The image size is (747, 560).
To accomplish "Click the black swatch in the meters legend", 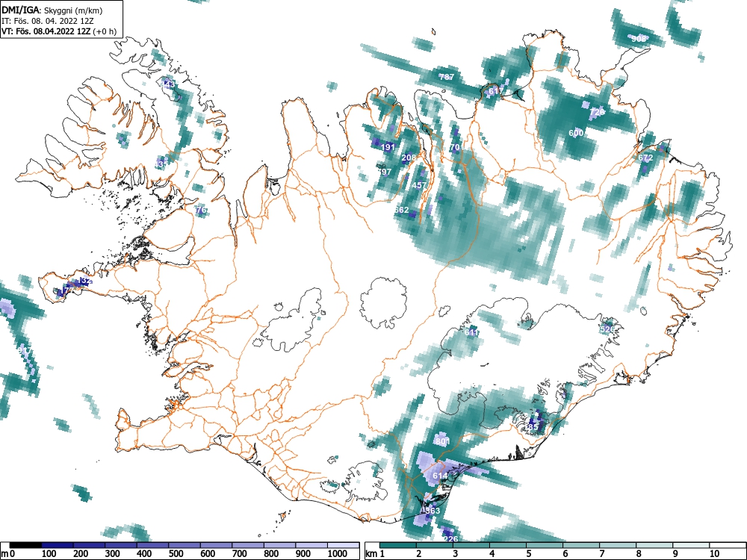I will [25, 545].
